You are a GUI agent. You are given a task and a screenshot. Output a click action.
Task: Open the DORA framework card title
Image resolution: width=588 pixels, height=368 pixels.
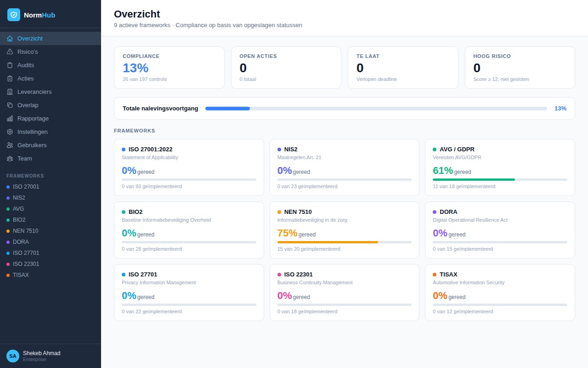448,212
